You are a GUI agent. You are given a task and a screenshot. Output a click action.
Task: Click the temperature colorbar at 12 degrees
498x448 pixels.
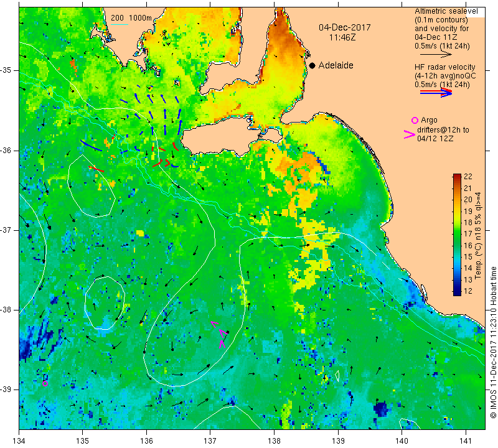pos(457,292)
